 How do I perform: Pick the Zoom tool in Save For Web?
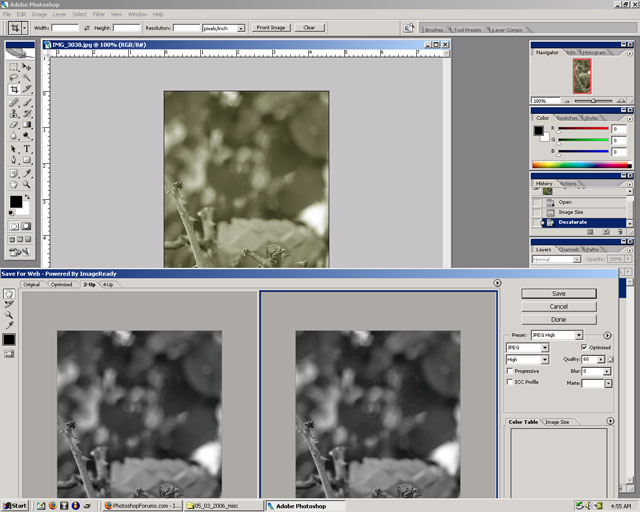coord(8,315)
